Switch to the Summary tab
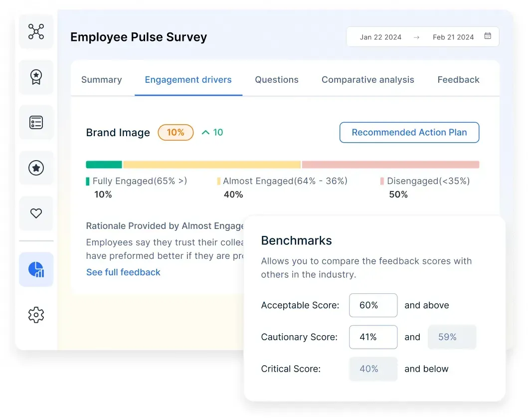 click(x=101, y=79)
